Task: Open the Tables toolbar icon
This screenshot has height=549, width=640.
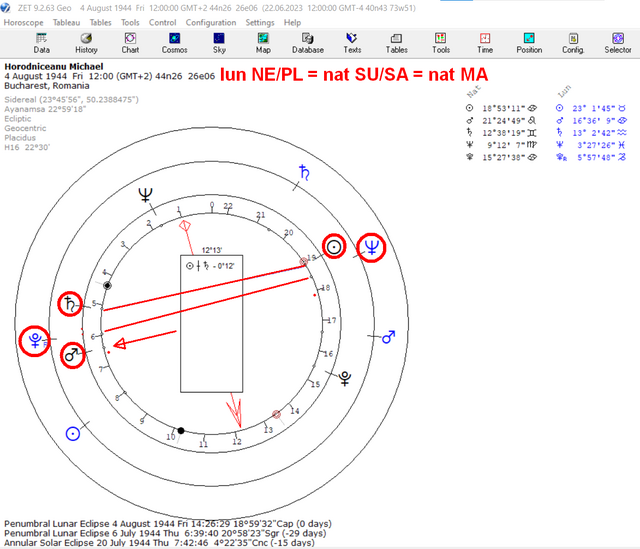Action: pos(396,43)
